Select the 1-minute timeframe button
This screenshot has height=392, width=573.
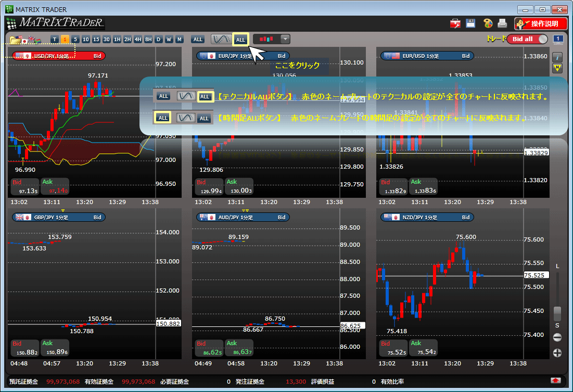coord(65,40)
